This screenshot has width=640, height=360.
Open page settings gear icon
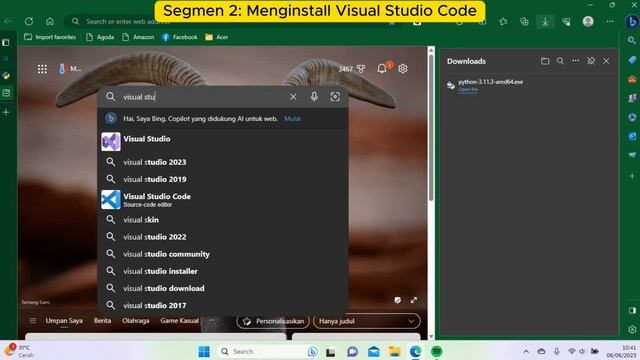pyautogui.click(x=403, y=69)
